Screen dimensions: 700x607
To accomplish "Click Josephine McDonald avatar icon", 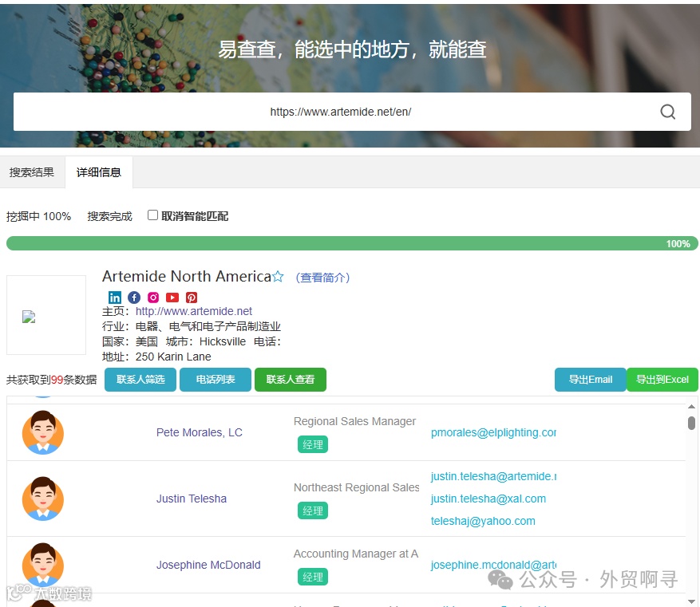I will 43,564.
